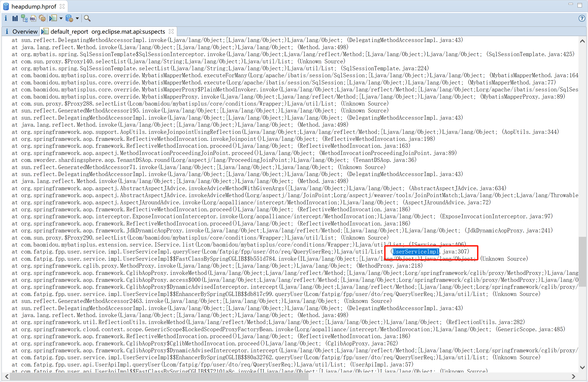Click the Find Object magnifier icon
This screenshot has height=382, width=588.
[87, 18]
